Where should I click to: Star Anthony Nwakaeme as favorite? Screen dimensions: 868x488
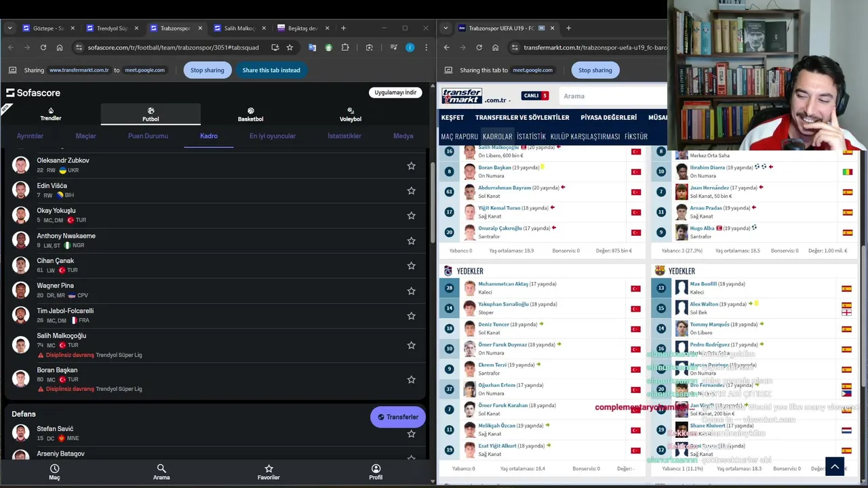click(411, 241)
